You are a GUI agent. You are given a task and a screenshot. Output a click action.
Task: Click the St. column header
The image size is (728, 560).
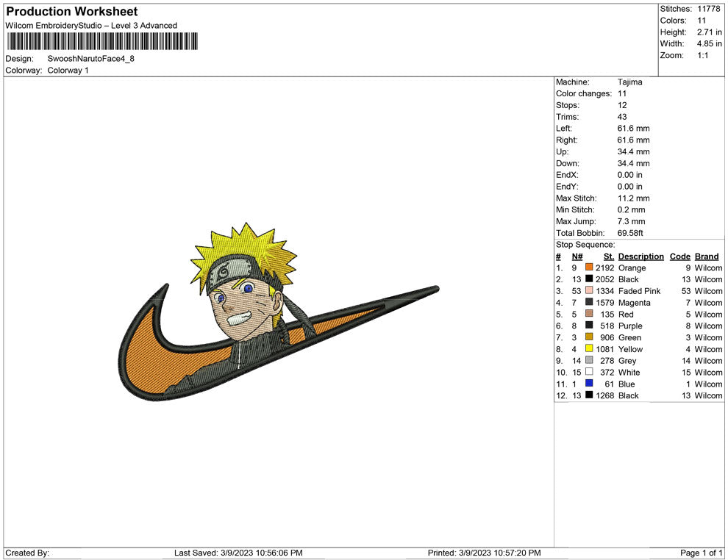609,256
